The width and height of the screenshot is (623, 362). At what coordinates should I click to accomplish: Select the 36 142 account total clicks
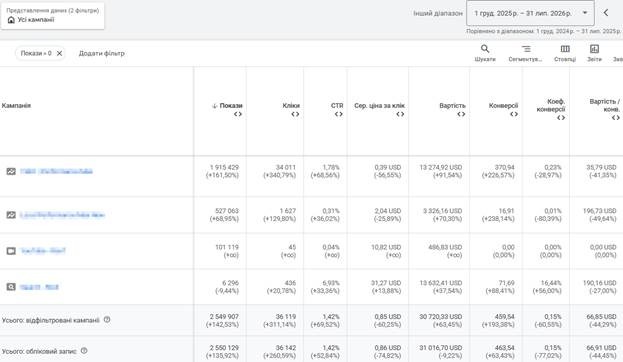(286, 348)
